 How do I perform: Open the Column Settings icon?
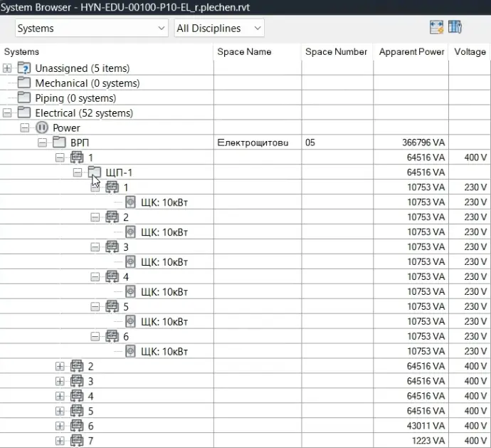pos(455,28)
